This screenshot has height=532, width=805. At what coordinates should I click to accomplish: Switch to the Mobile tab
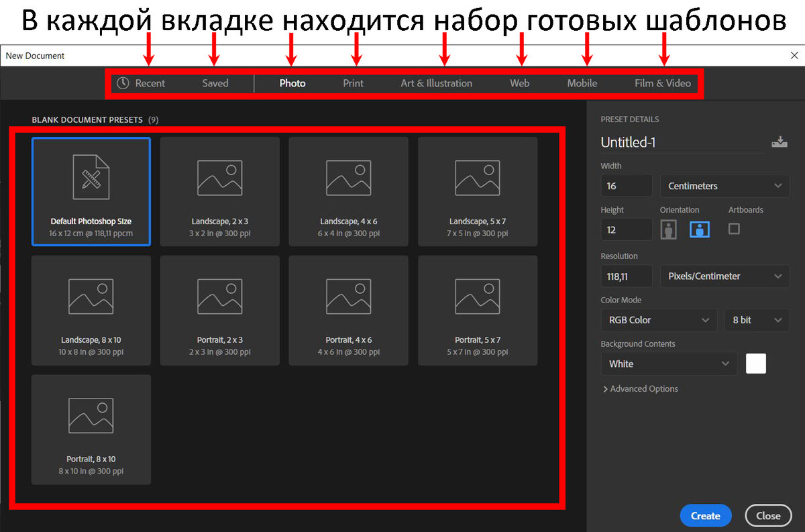[x=582, y=83]
